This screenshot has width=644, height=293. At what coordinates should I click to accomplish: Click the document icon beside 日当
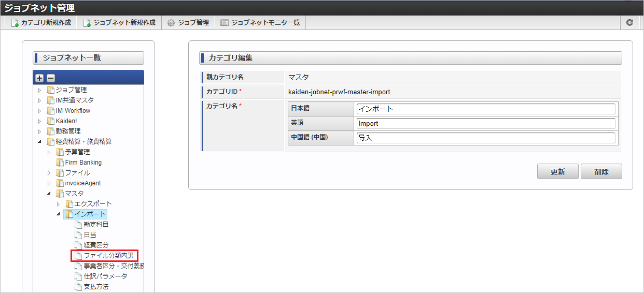coord(79,235)
